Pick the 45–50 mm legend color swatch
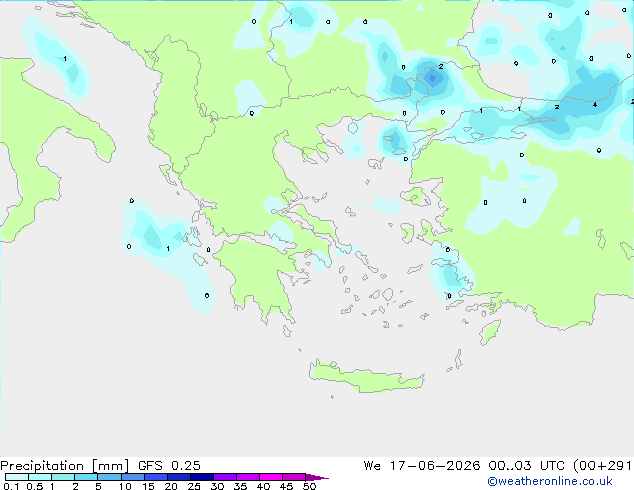This screenshot has width=634, height=490. (x=294, y=477)
